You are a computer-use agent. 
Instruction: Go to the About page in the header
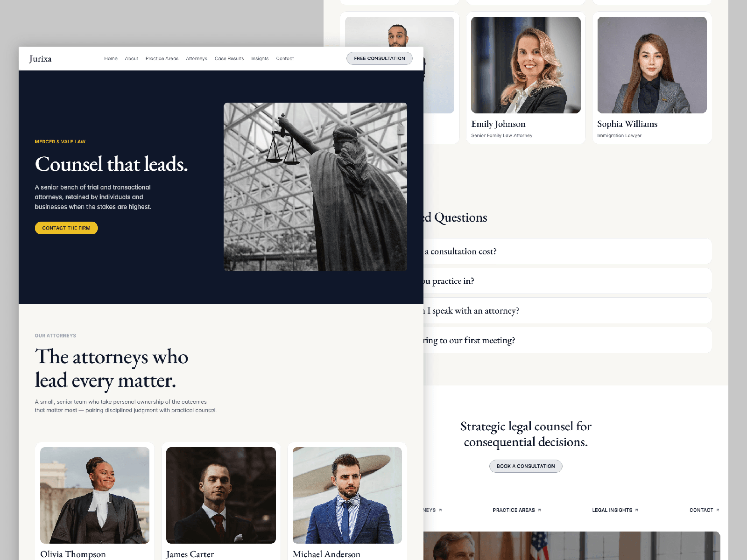click(x=132, y=59)
